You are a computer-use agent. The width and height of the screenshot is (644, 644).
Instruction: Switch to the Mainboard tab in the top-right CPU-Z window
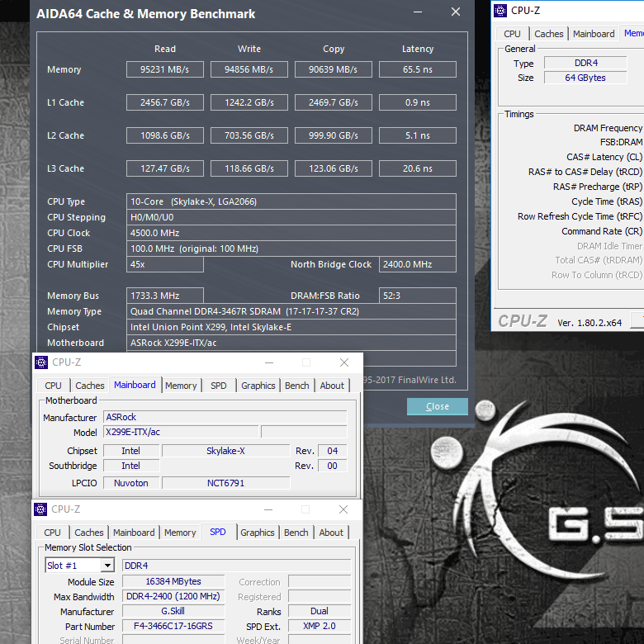(594, 34)
